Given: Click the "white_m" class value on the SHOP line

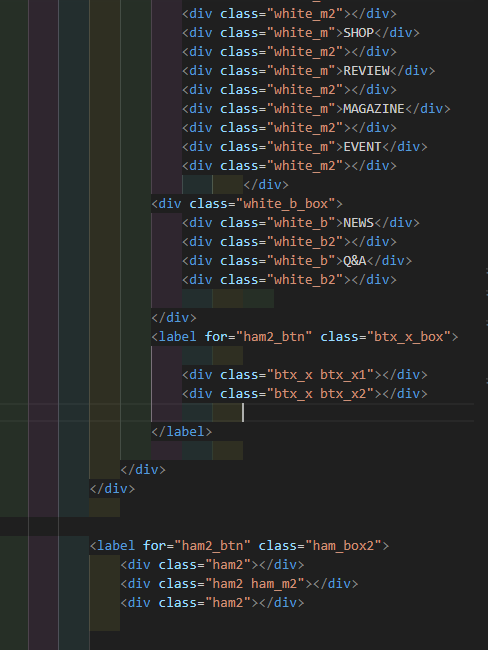Looking at the screenshot, I should click(301, 33).
